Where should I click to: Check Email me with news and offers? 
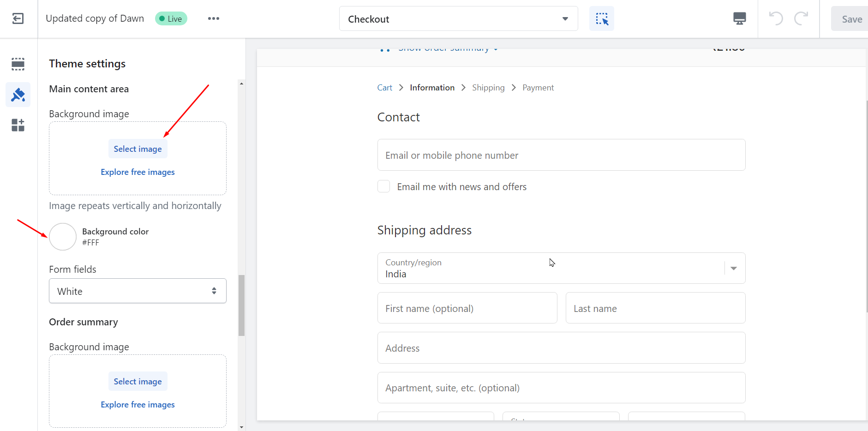pos(383,186)
